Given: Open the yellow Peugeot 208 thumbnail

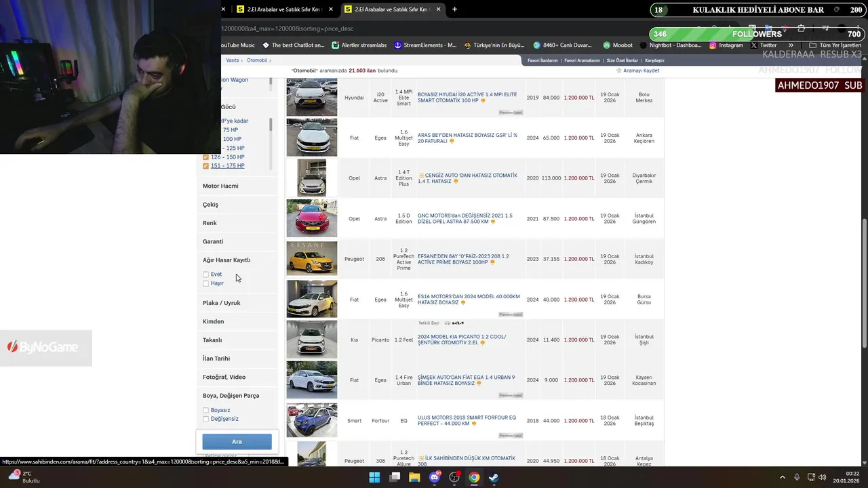Looking at the screenshot, I should coord(312,259).
